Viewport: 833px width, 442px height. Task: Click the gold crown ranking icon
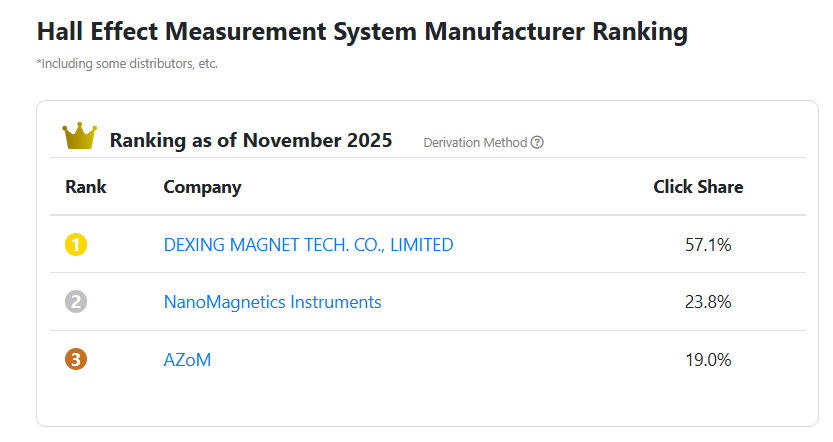(79, 137)
